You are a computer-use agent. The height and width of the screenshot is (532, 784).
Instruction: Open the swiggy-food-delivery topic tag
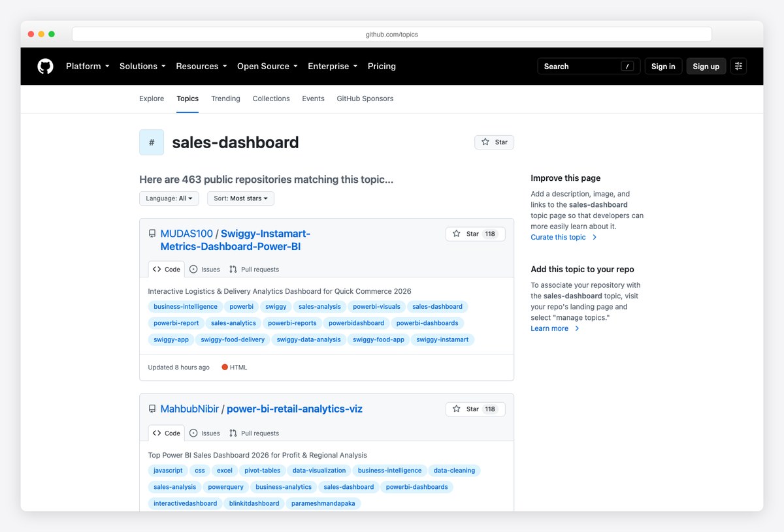(x=233, y=339)
